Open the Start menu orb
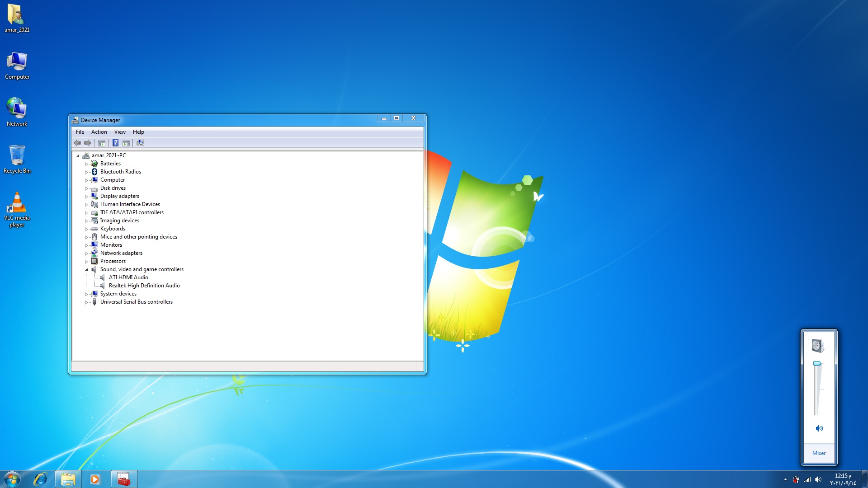This screenshot has height=488, width=868. [12, 479]
